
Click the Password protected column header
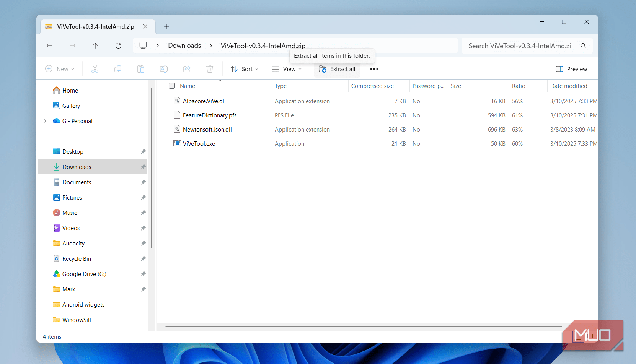pyautogui.click(x=429, y=86)
